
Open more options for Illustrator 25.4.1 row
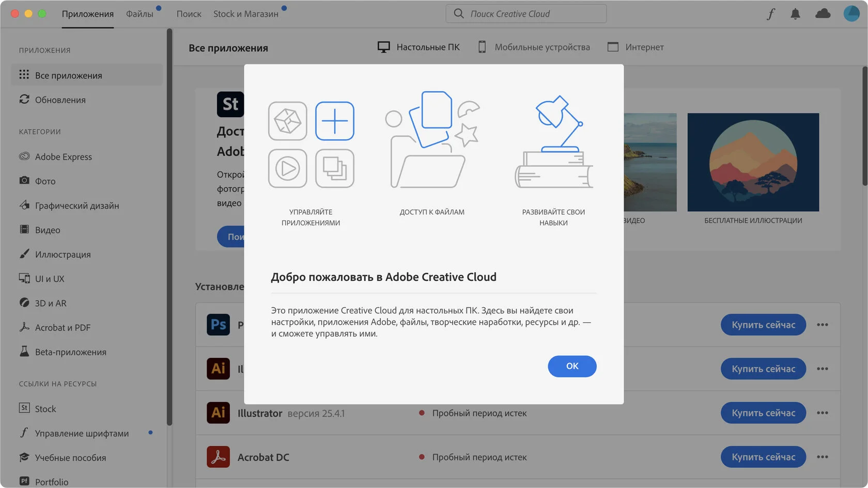tap(823, 413)
